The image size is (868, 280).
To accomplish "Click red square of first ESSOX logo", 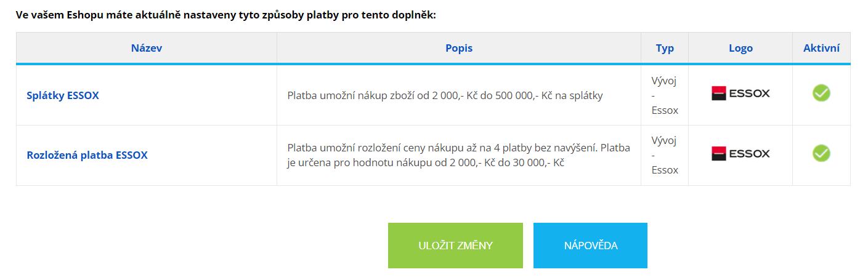I will tap(719, 94).
